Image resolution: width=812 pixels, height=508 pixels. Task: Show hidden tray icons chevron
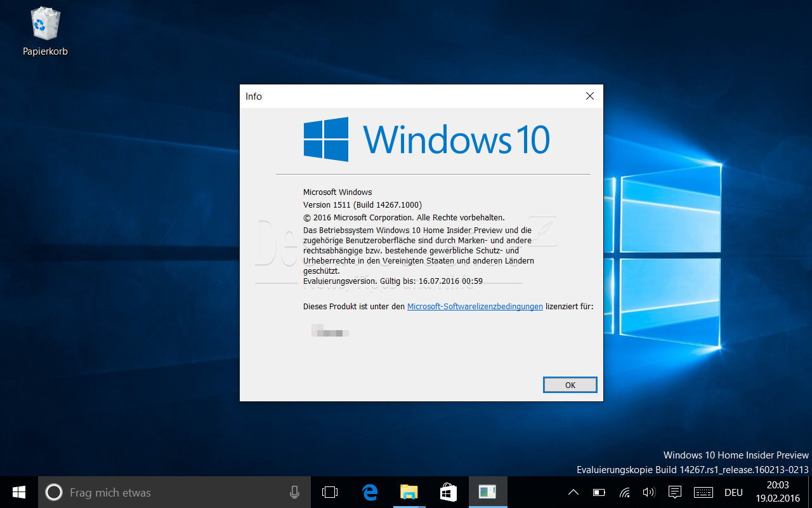point(573,492)
